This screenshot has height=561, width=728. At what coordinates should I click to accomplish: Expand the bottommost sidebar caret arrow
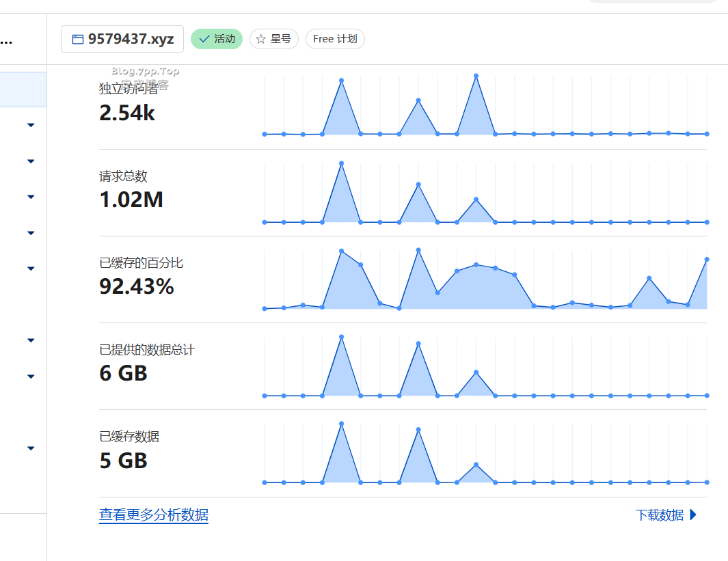point(31,448)
